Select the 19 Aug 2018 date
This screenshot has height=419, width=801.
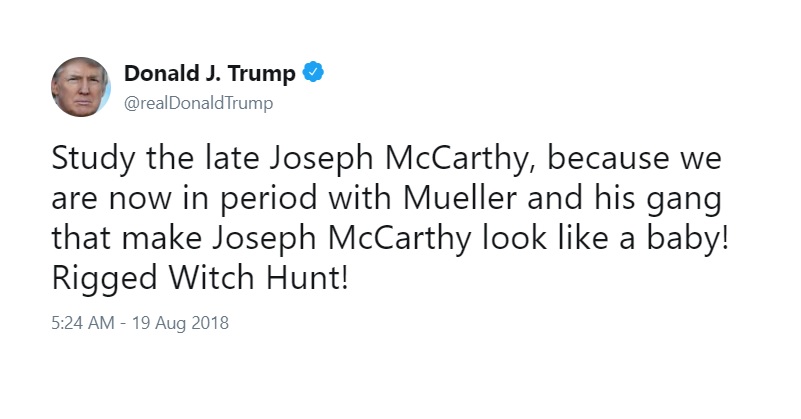[x=180, y=324]
